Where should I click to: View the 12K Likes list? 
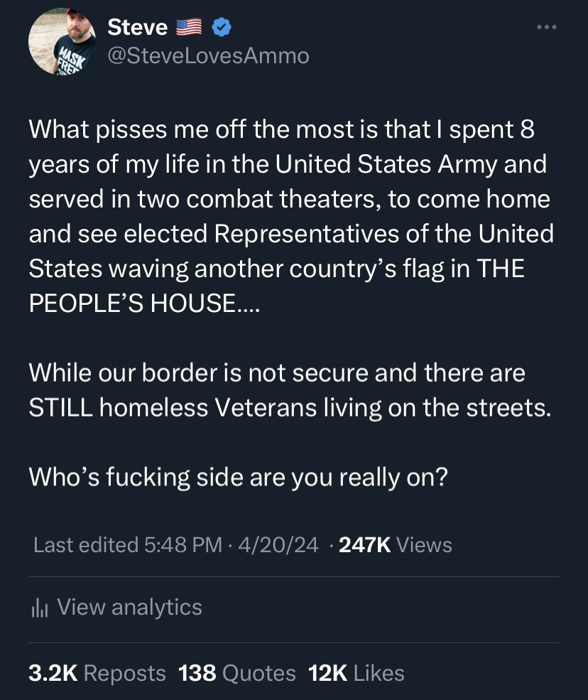356,672
